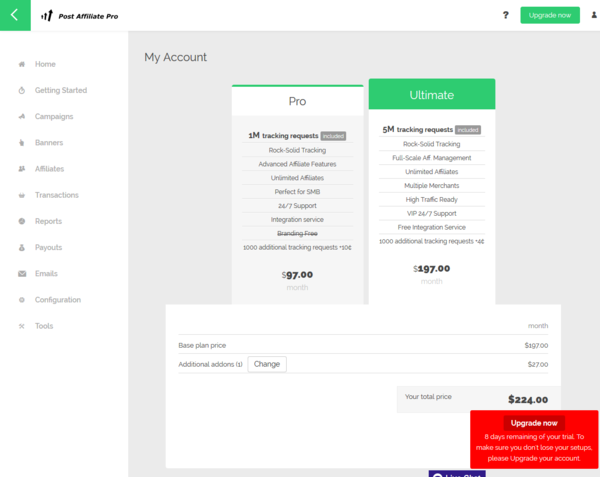Click the strikethrough 'Branding Free' feature
Viewport: 600px width, 477px height.
coord(297,233)
